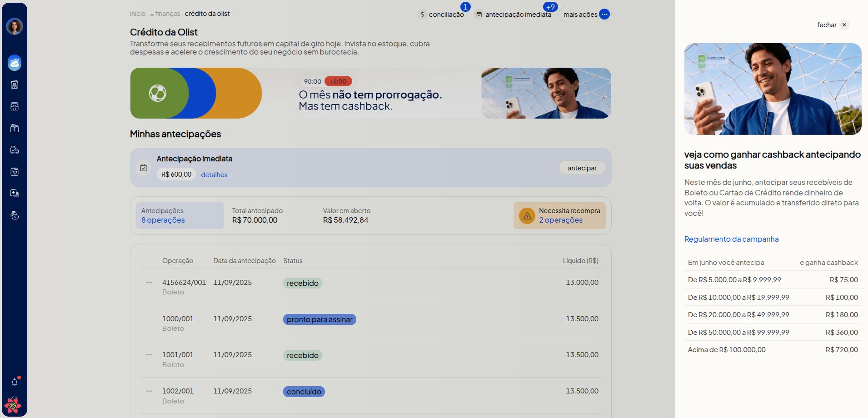This screenshot has height=418, width=868.
Task: Click operation 1000/001 in table
Action: click(x=178, y=319)
